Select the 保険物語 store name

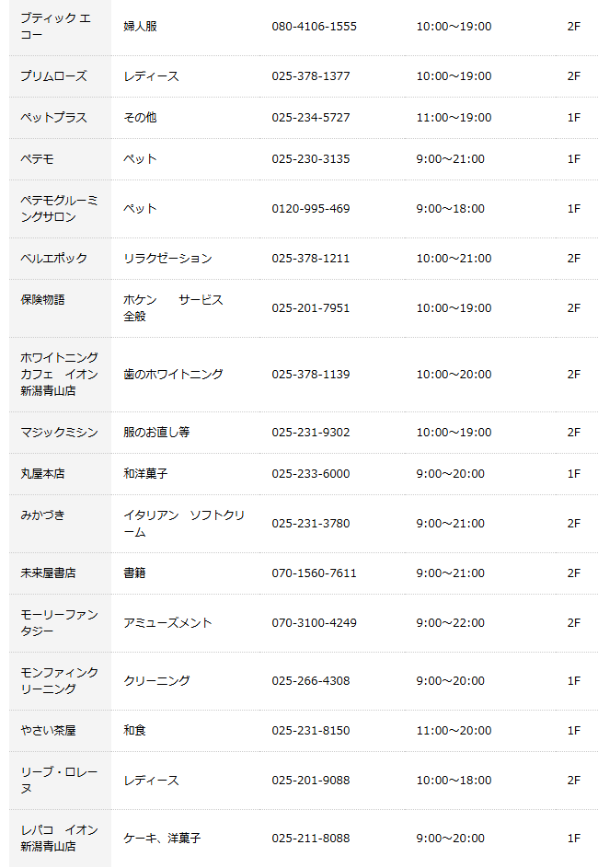click(x=42, y=300)
